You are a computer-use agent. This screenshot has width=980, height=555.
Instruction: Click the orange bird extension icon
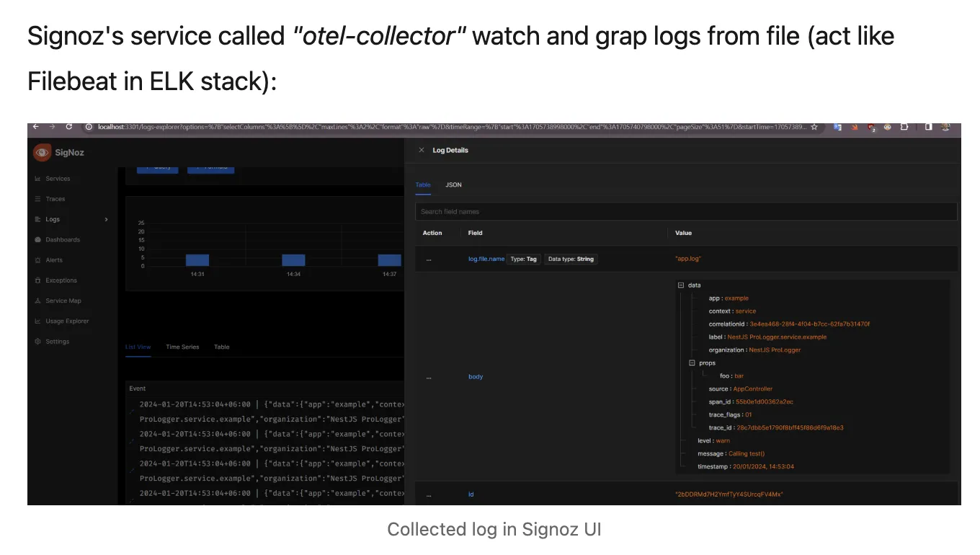click(855, 127)
